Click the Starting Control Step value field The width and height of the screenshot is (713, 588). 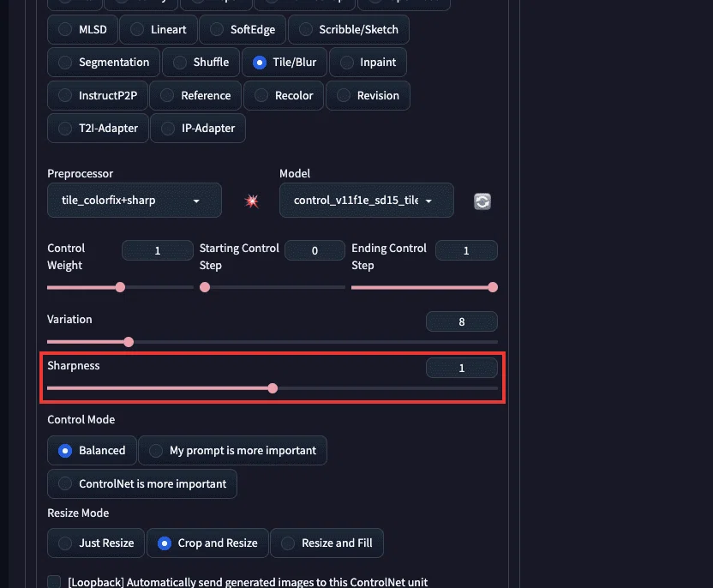(315, 250)
